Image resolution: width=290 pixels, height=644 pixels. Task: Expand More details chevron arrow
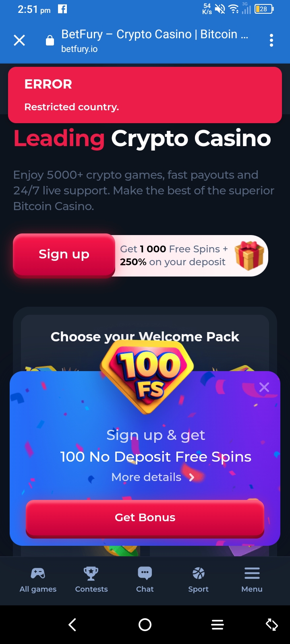click(192, 477)
